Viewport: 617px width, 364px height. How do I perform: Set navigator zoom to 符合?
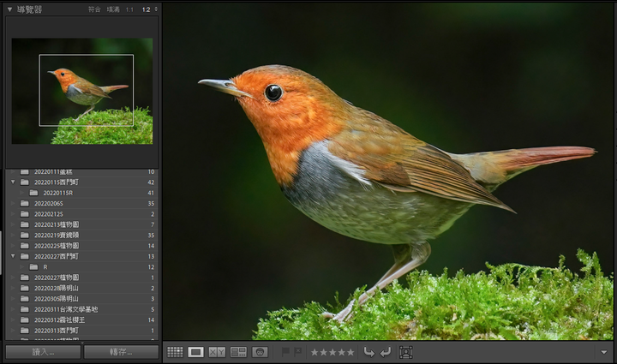point(94,9)
